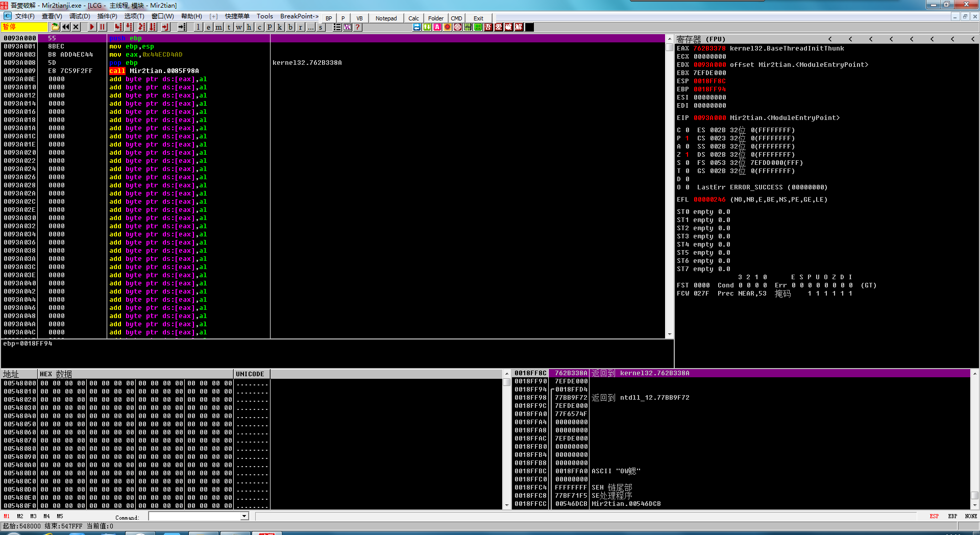Open Threads window with the t button
This screenshot has height=535, width=980.
(229, 27)
